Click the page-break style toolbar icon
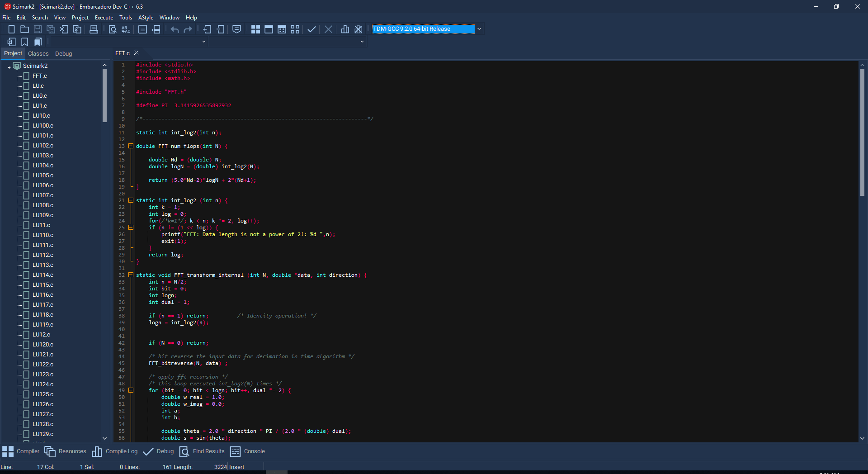This screenshot has width=868, height=474. [x=156, y=29]
